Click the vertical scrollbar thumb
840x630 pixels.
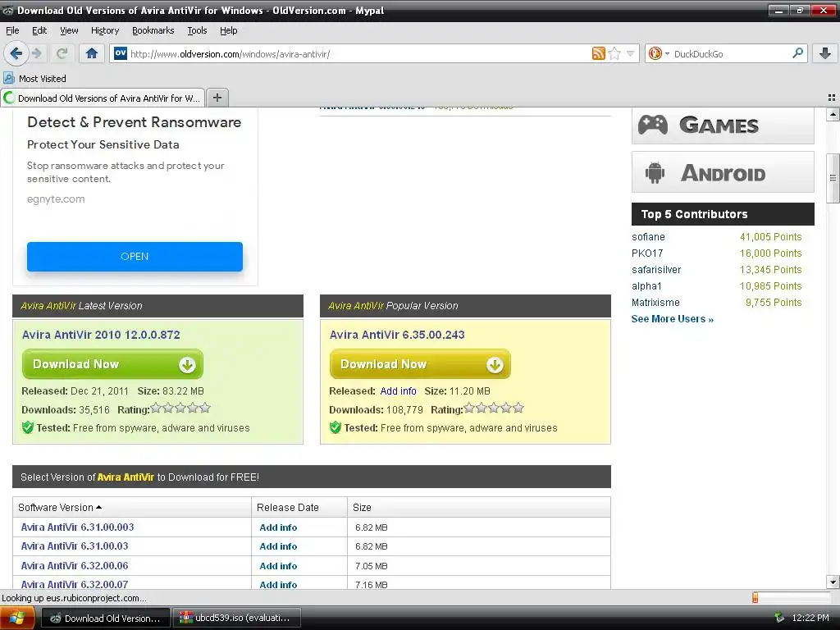[x=833, y=178]
